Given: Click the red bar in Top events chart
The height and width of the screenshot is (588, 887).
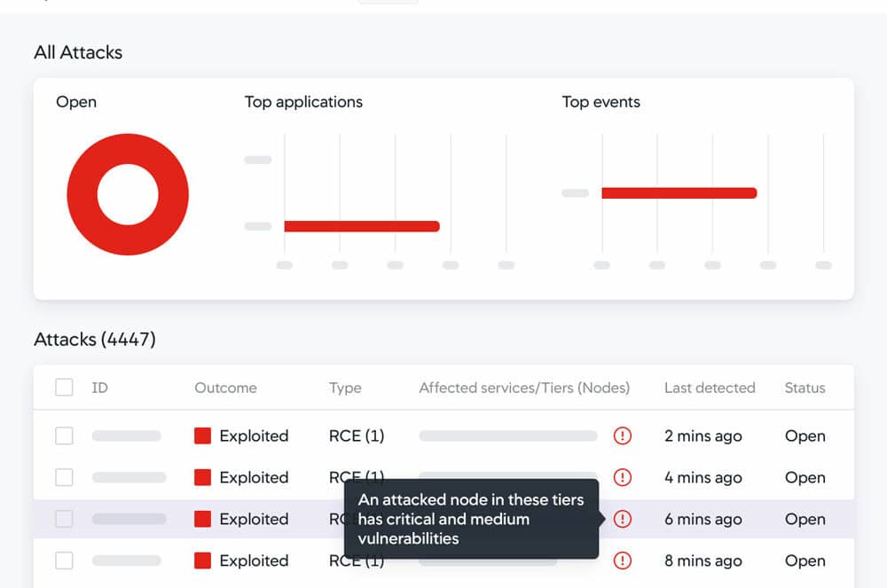Looking at the screenshot, I should tap(679, 193).
